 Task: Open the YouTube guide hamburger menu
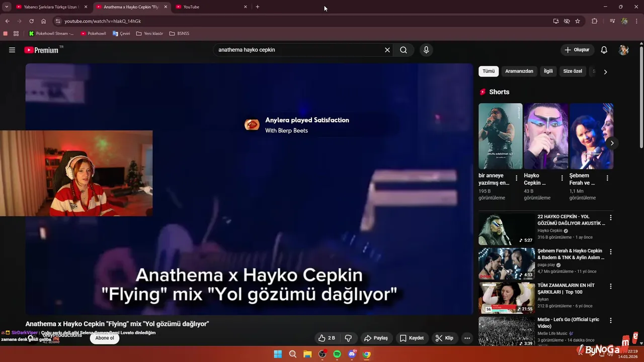pos(12,50)
